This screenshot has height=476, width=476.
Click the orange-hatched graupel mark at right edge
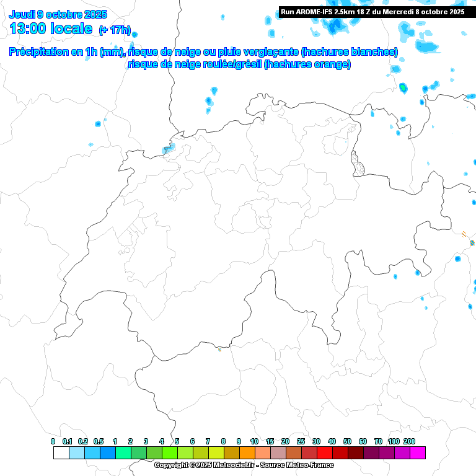click(464, 234)
